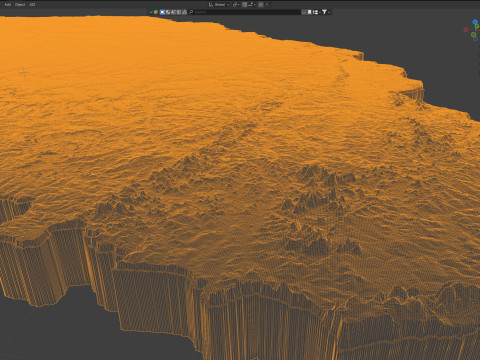Click the dim red X axis gizmo circle
This screenshot has width=480, height=360.
point(466,30)
